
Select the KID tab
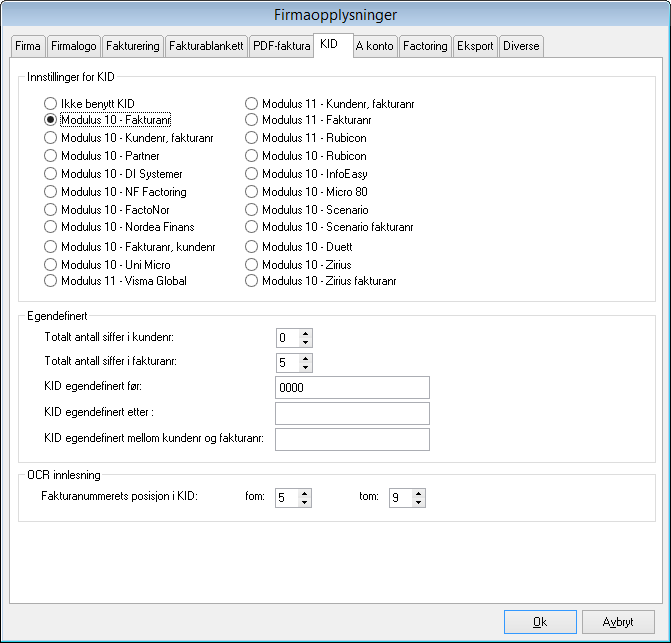[x=333, y=44]
